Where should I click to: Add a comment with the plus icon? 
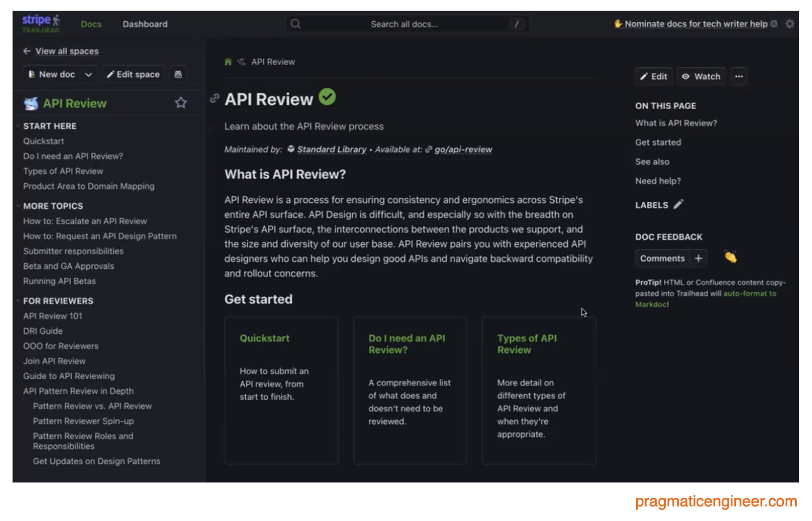(x=698, y=258)
